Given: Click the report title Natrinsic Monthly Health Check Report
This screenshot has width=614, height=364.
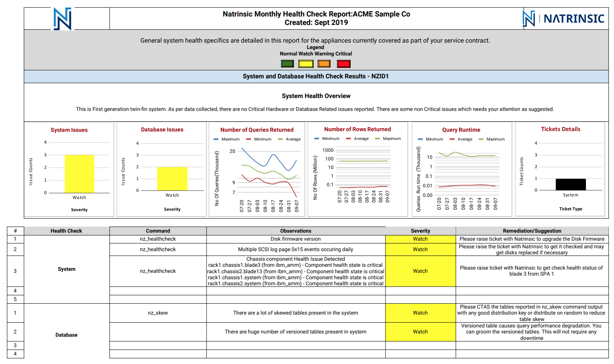Looking at the screenshot, I should click(316, 14).
